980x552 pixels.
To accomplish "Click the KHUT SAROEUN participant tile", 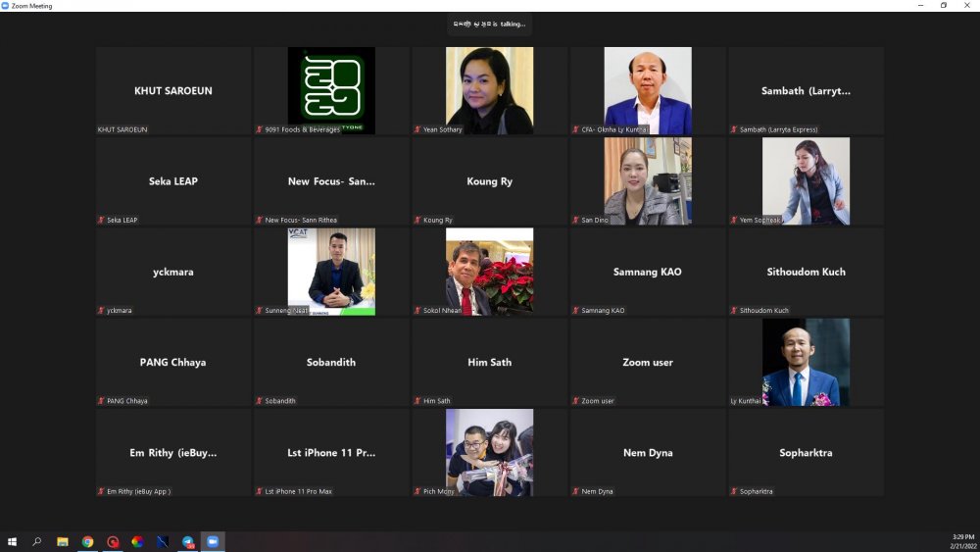I will point(173,90).
